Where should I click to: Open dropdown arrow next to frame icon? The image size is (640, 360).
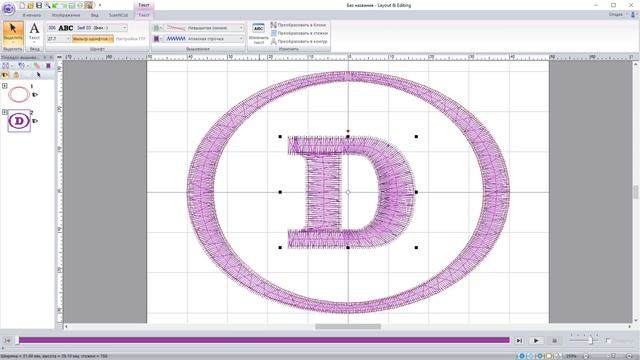point(11,66)
